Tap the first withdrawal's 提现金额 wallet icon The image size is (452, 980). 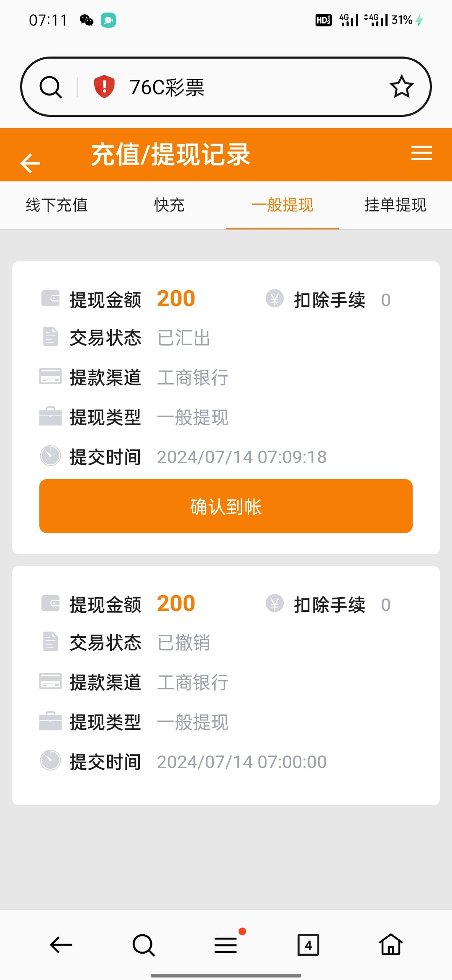51,299
